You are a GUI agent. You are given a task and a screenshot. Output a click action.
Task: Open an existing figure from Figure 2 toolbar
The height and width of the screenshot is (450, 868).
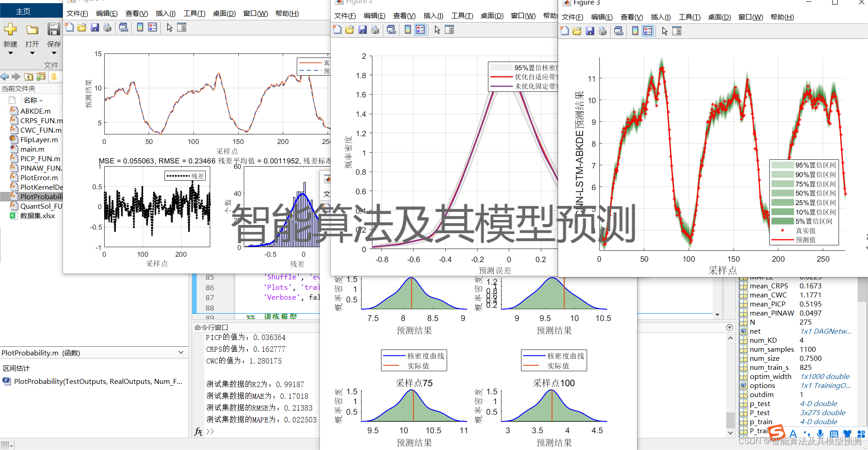(x=349, y=29)
